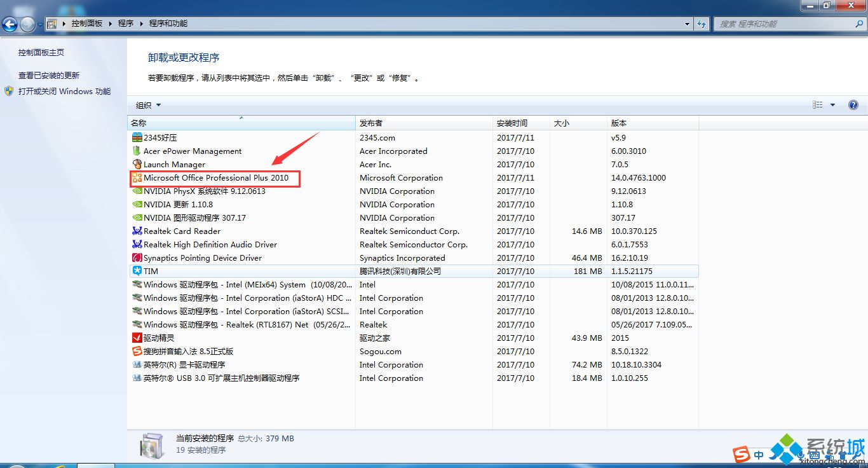Viewport: 868px width, 468px height.
Task: Click the size 74.2 MB cell
Action: pyautogui.click(x=587, y=364)
